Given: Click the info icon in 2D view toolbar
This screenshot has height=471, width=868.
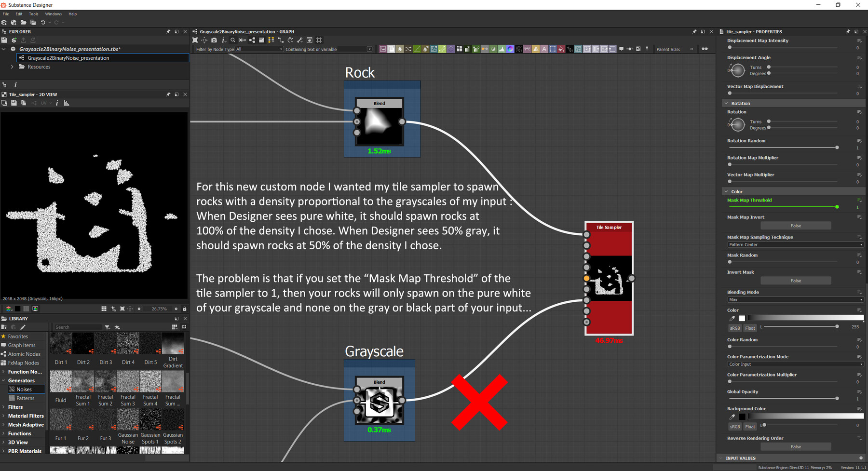Looking at the screenshot, I should click(57, 103).
